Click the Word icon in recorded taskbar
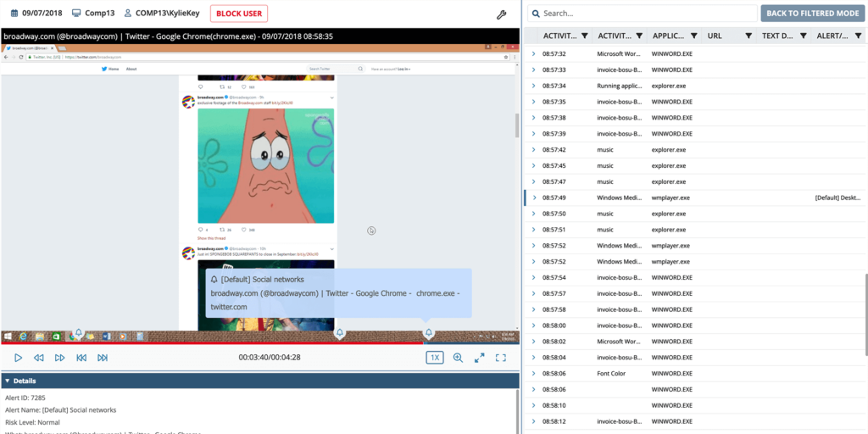This screenshot has height=434, width=868. click(x=107, y=336)
